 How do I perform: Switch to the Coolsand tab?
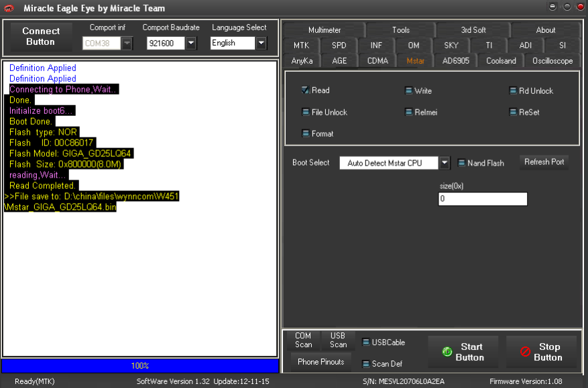coord(501,61)
